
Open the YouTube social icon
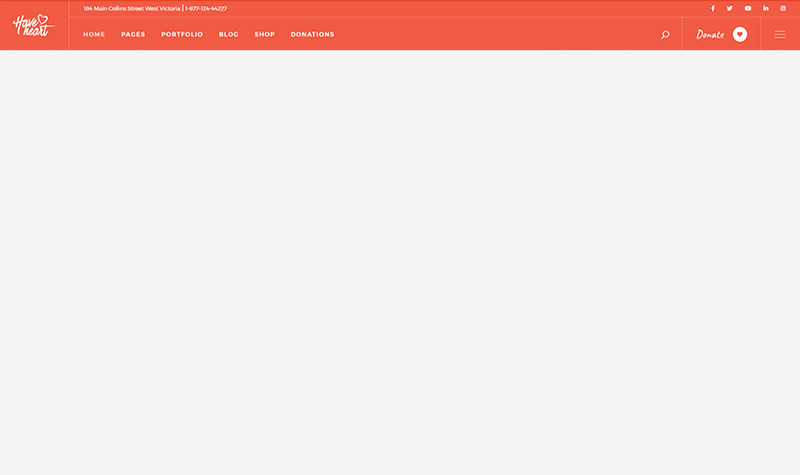tap(747, 8)
